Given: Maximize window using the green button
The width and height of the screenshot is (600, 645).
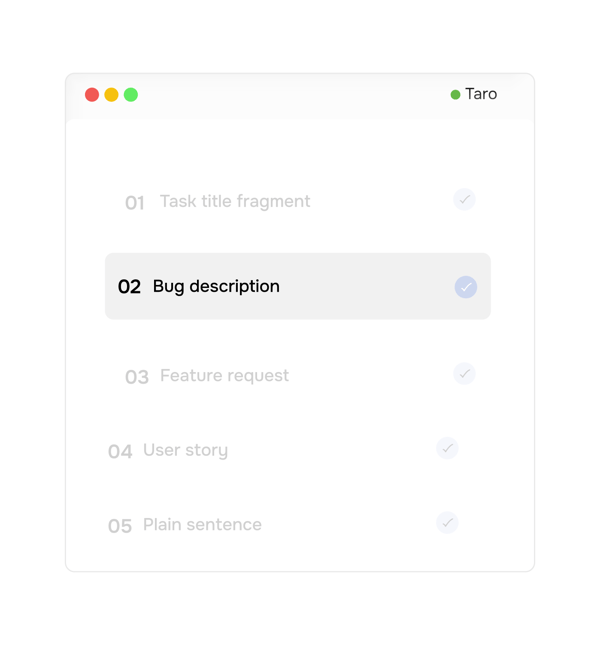Looking at the screenshot, I should coord(131,95).
